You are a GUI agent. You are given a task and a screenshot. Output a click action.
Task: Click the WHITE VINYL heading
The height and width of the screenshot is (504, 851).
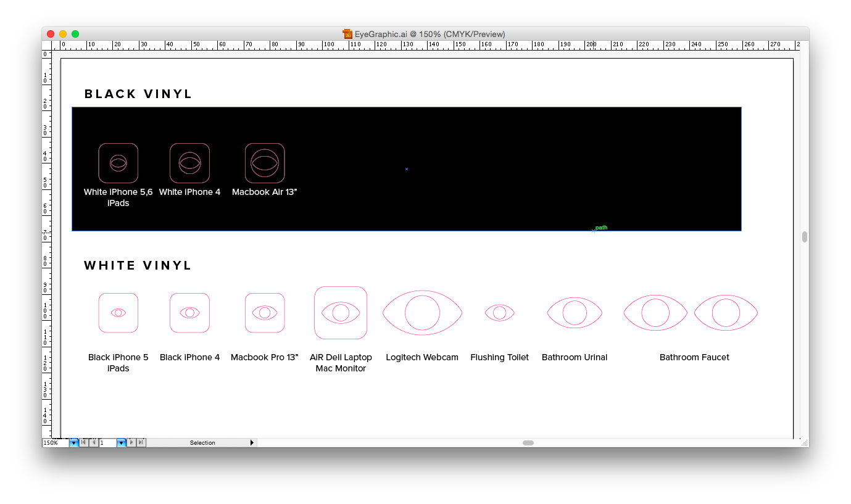pos(138,265)
